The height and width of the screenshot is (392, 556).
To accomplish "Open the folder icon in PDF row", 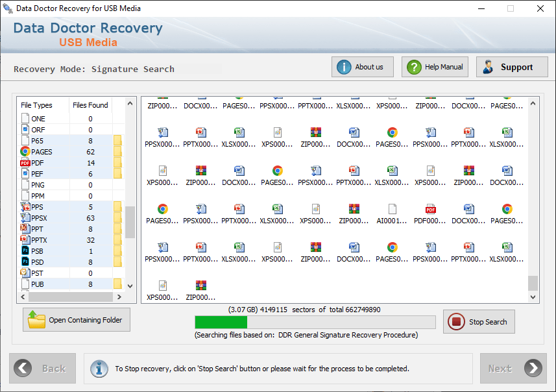I will point(117,162).
